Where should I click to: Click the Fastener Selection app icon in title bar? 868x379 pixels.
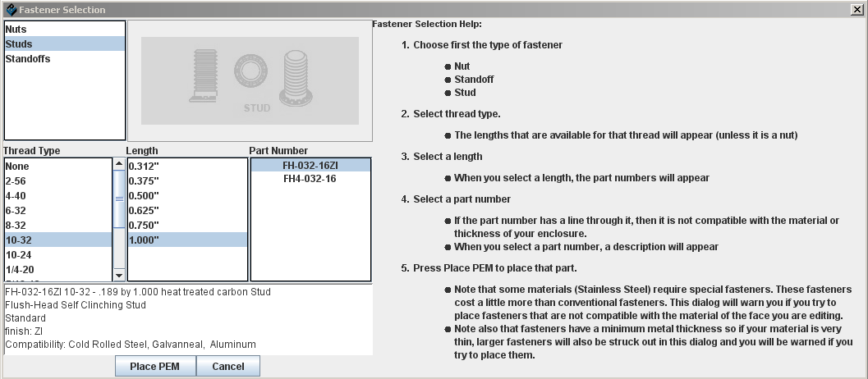tap(10, 9)
